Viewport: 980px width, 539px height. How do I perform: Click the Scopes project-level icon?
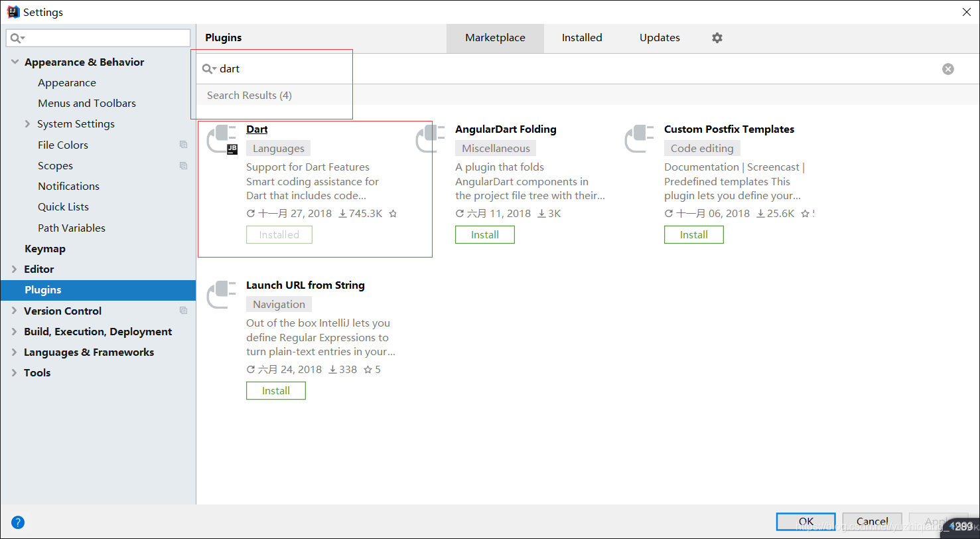(184, 165)
